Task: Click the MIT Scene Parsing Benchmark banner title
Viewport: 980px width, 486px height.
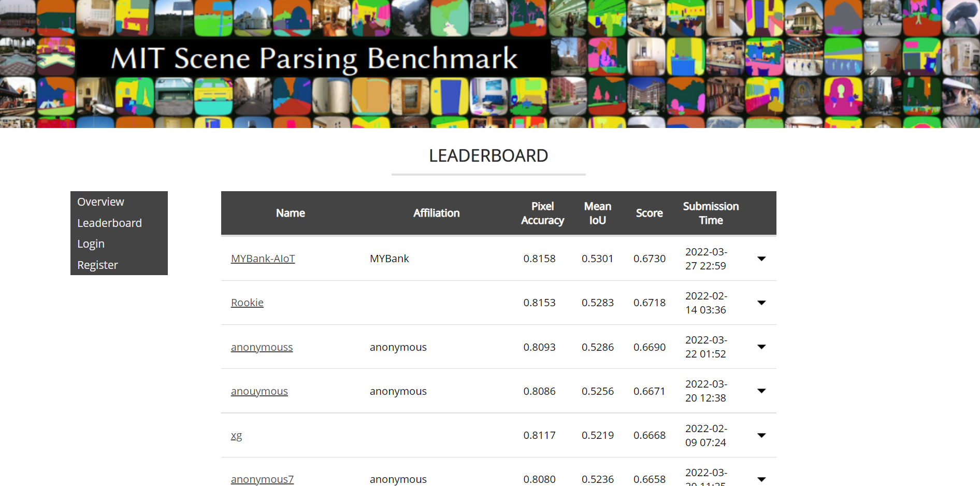Action: click(314, 58)
